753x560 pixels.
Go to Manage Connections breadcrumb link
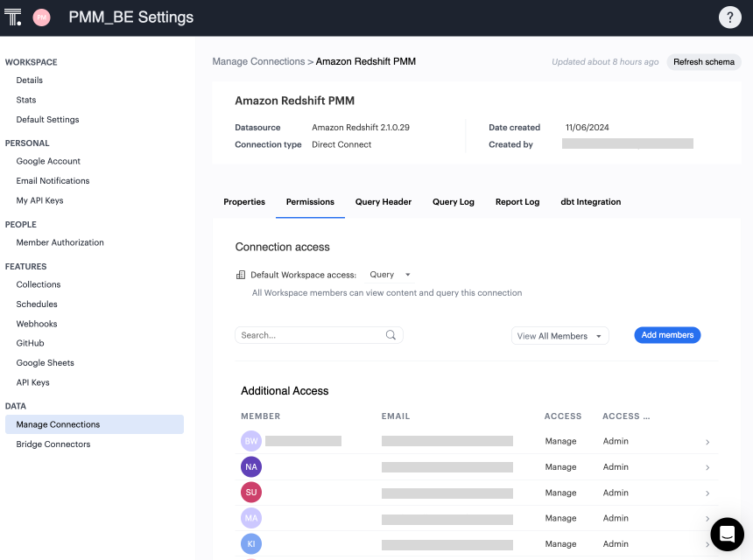click(x=257, y=62)
